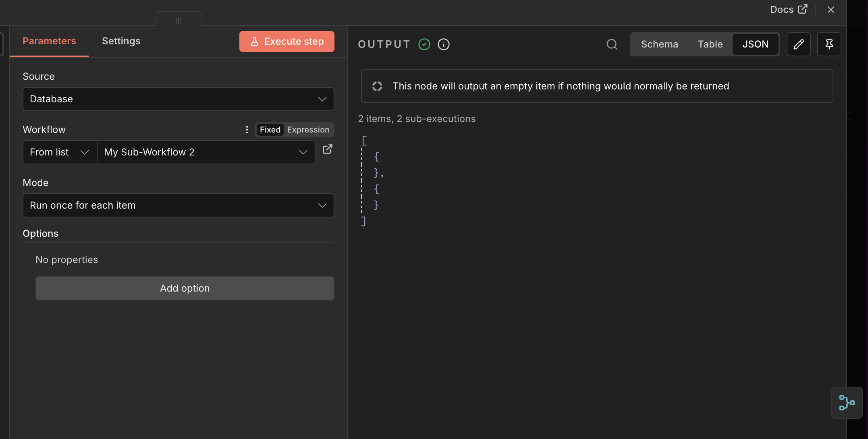Open the Settings tab

pyautogui.click(x=121, y=41)
